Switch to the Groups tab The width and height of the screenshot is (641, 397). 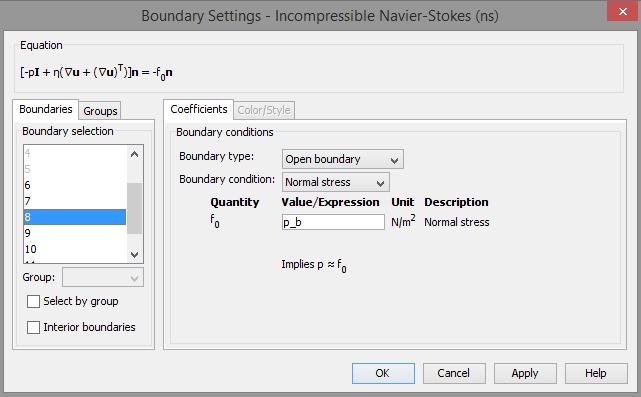[100, 111]
